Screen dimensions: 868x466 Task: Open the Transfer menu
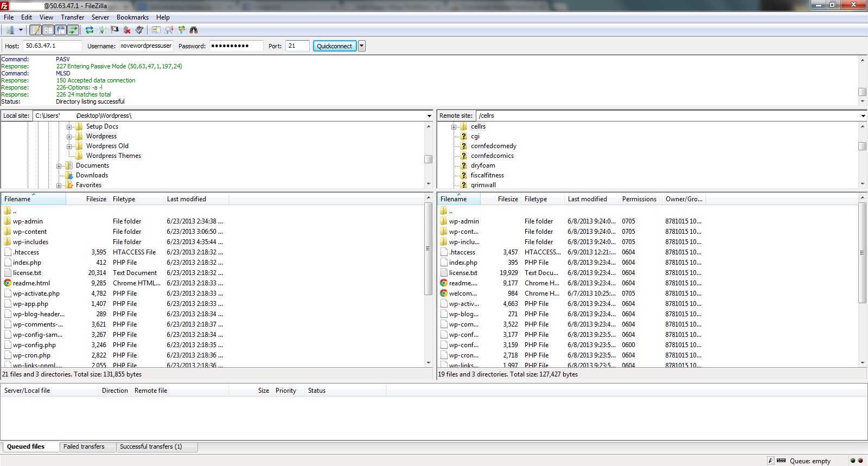click(72, 17)
